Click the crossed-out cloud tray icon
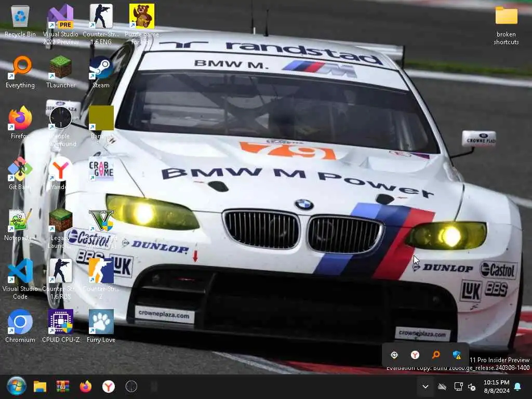Image resolution: width=532 pixels, height=399 pixels. pos(442,387)
